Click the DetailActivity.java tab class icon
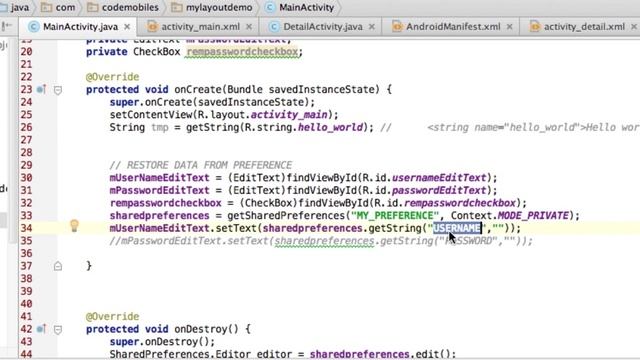640x360 pixels. 274,27
